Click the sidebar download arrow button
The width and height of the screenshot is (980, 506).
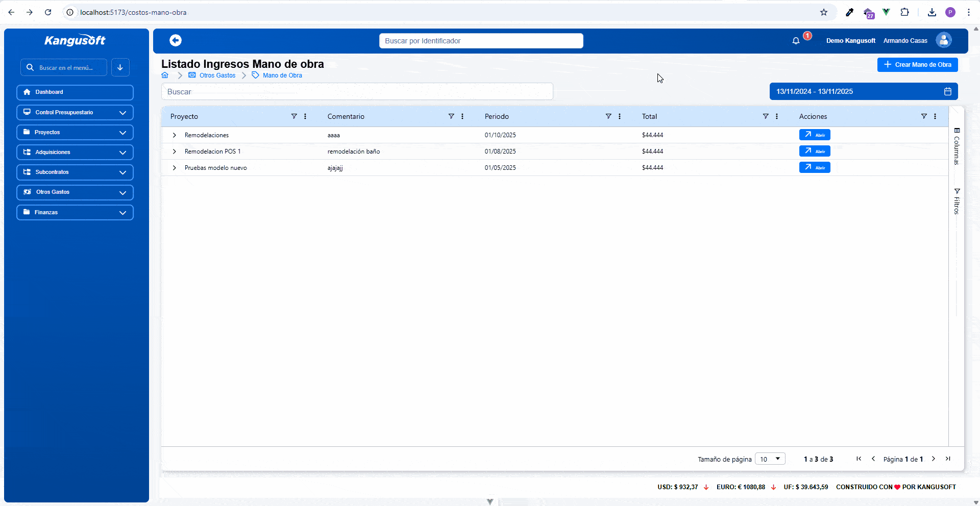(120, 67)
